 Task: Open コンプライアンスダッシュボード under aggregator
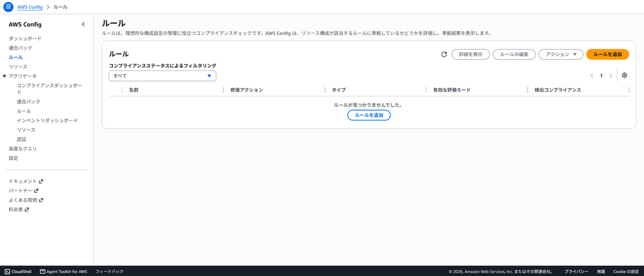50,89
